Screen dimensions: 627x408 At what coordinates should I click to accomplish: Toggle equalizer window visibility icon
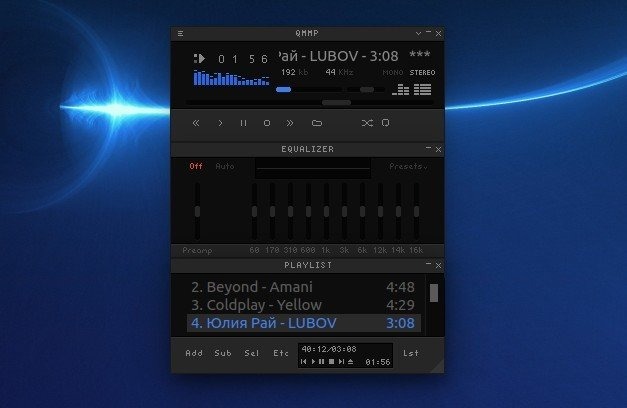point(401,89)
